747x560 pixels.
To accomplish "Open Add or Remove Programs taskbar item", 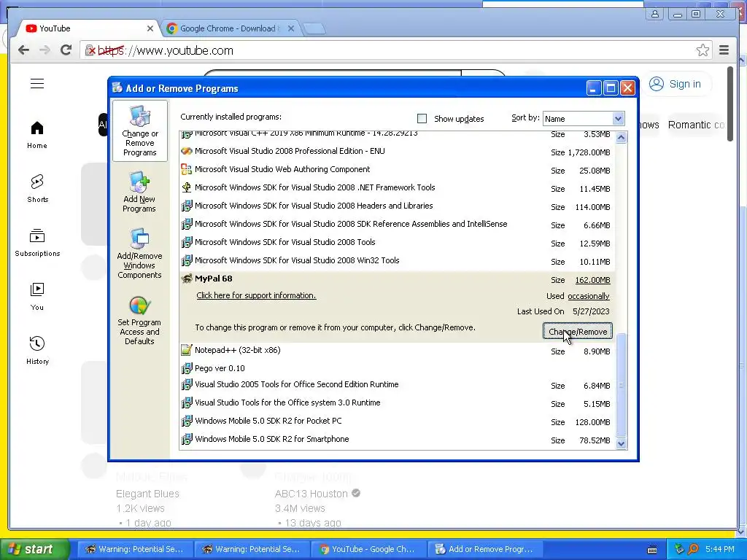I will point(485,549).
